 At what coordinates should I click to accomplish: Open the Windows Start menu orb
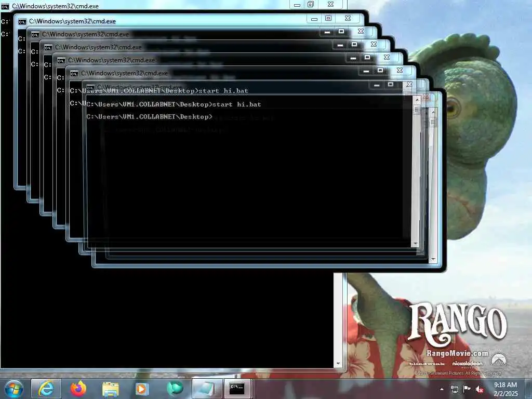[x=14, y=389]
